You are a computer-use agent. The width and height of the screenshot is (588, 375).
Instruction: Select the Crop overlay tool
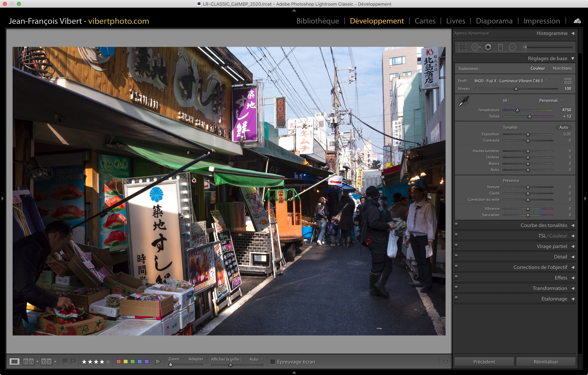(462, 47)
